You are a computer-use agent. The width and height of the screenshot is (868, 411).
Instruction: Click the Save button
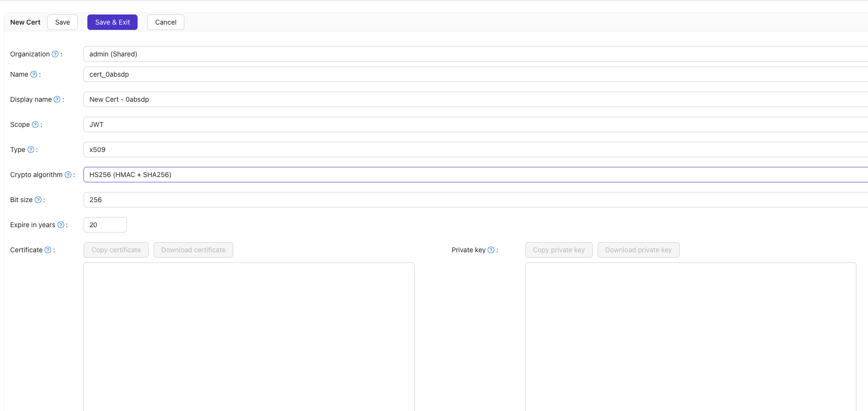(62, 22)
